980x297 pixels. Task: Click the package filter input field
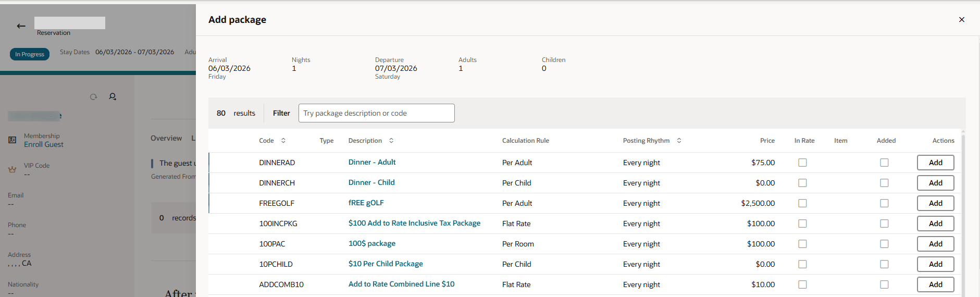tap(376, 113)
